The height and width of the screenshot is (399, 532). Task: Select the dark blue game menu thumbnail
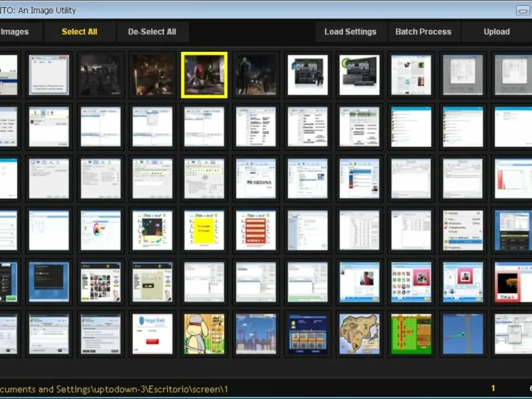[x=308, y=334]
